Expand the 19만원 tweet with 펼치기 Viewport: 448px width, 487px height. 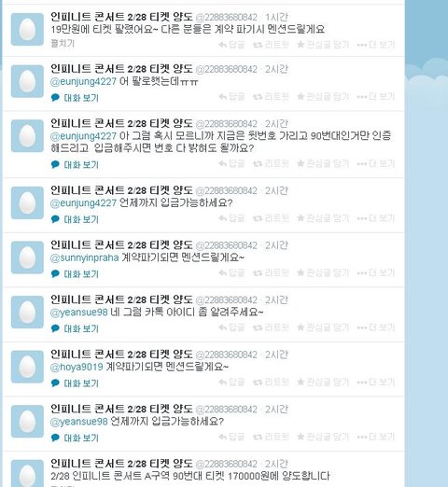coord(63,43)
